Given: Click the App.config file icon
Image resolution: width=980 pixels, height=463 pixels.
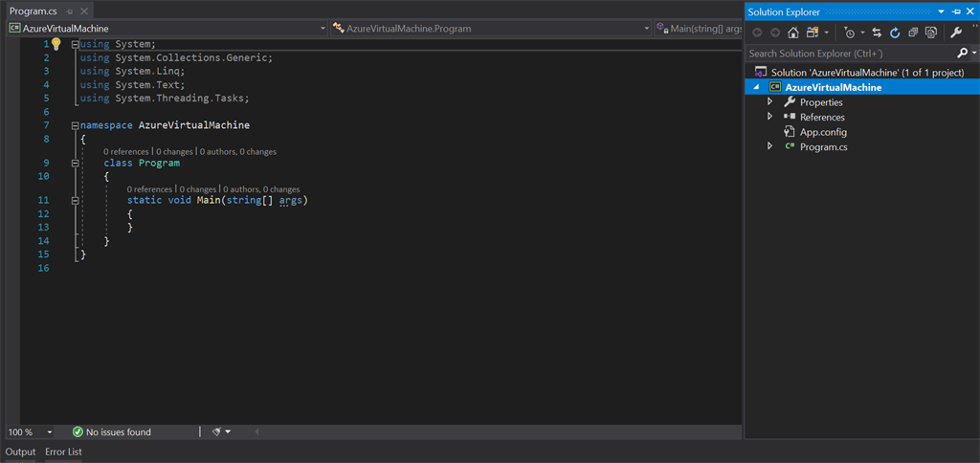Looking at the screenshot, I should click(789, 132).
